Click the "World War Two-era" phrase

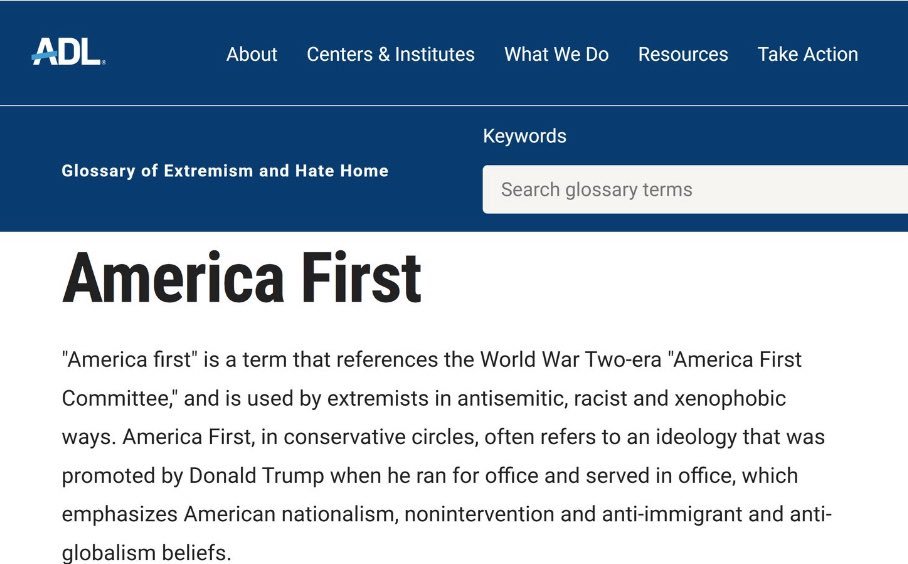pyautogui.click(x=572, y=359)
